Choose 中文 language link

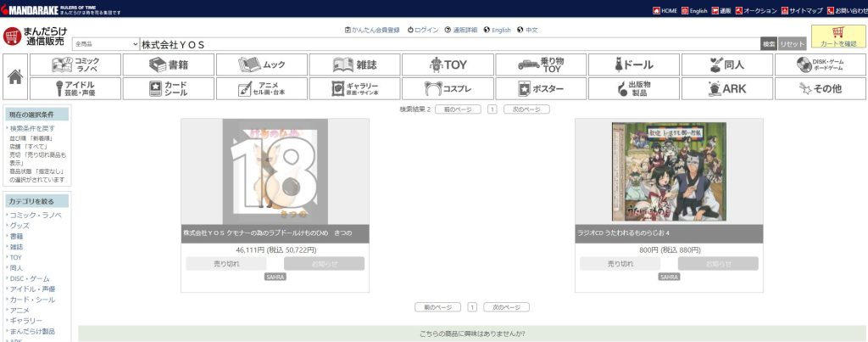pos(527,30)
